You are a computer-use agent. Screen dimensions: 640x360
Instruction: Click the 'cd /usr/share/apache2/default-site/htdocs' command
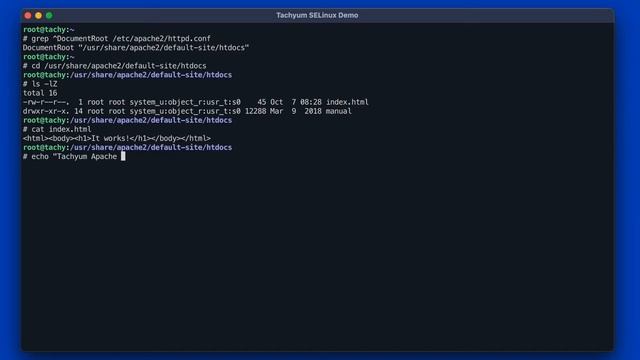point(115,66)
